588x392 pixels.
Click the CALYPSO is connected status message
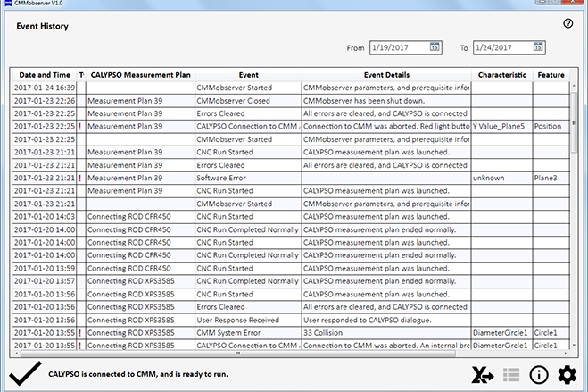138,374
